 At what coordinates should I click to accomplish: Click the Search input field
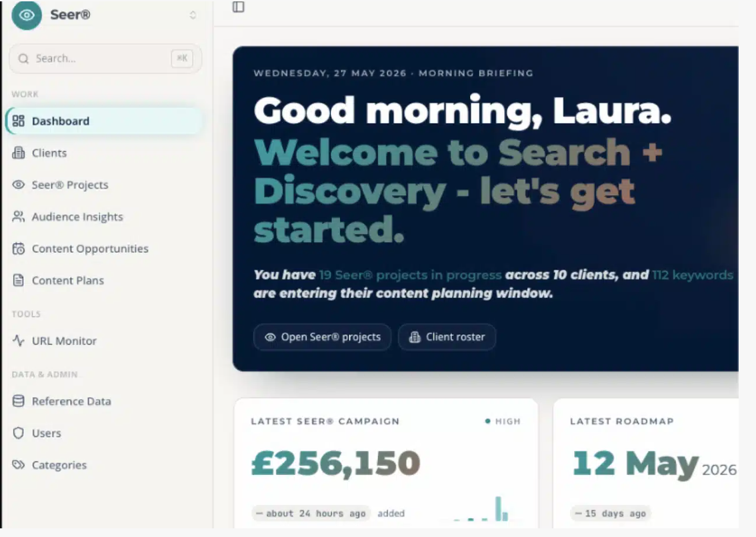[x=105, y=59]
